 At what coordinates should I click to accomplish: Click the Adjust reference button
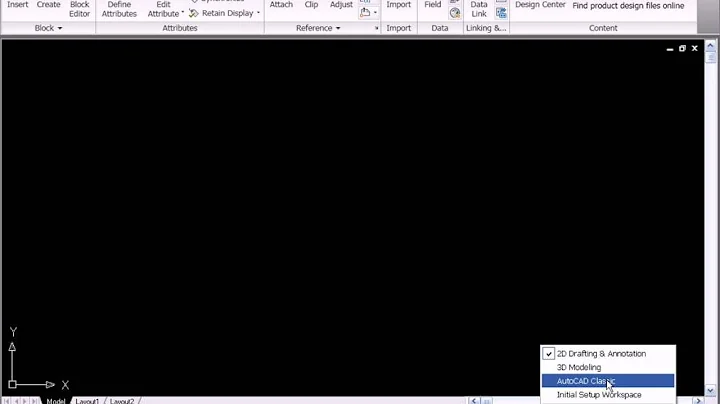point(341,5)
